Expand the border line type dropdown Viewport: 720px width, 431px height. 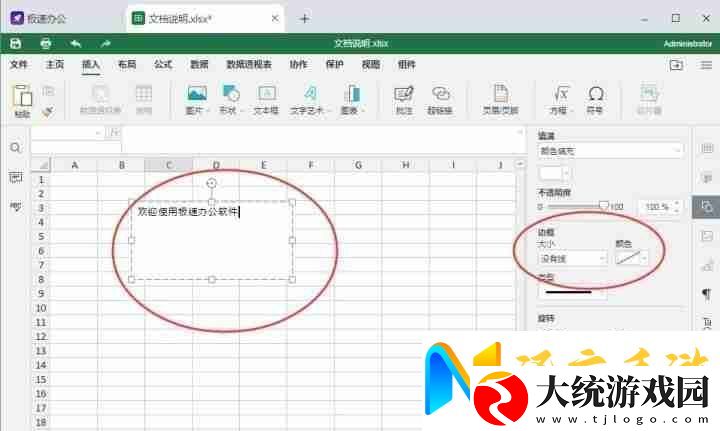click(572, 292)
